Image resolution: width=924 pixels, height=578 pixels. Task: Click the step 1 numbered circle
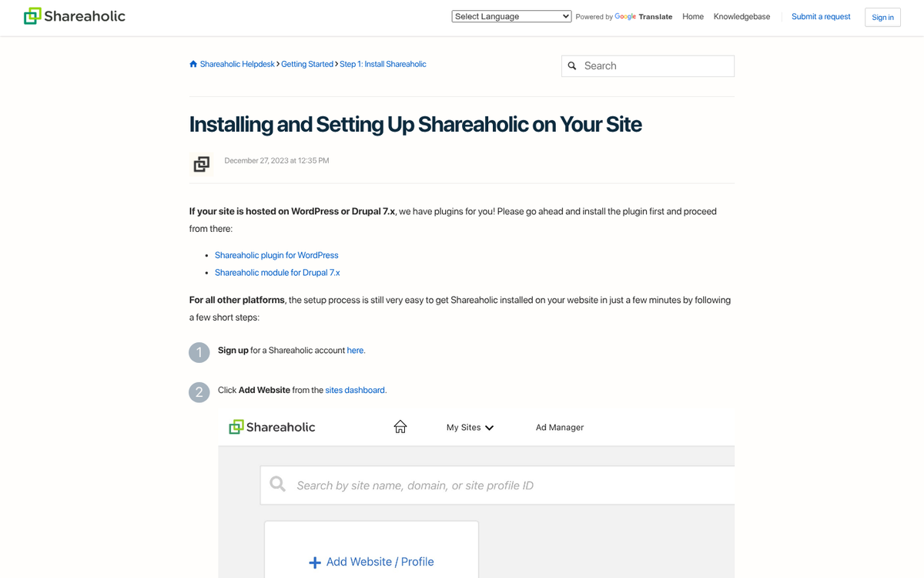(199, 352)
